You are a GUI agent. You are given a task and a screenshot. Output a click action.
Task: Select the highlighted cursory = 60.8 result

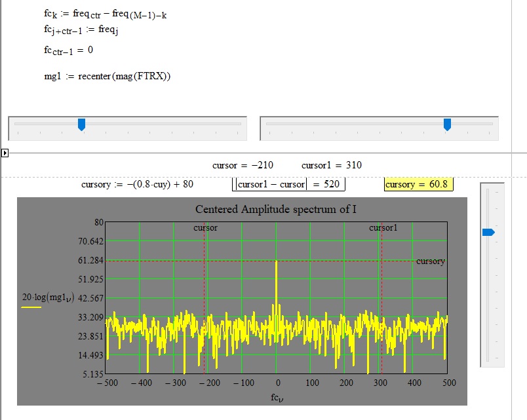coord(418,184)
